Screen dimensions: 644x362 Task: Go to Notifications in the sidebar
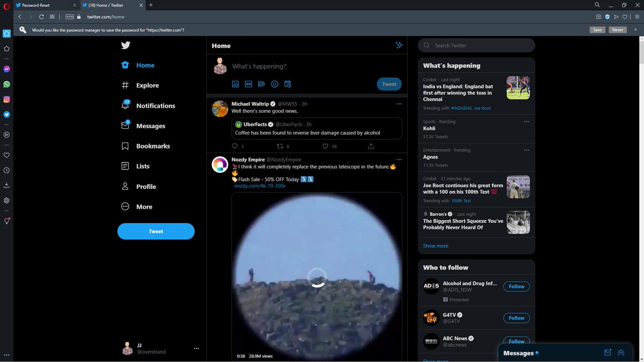point(149,106)
